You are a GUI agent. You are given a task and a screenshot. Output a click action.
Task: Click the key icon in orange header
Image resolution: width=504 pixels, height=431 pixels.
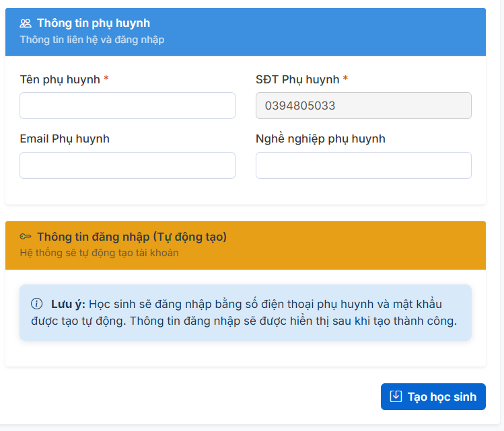pos(26,237)
